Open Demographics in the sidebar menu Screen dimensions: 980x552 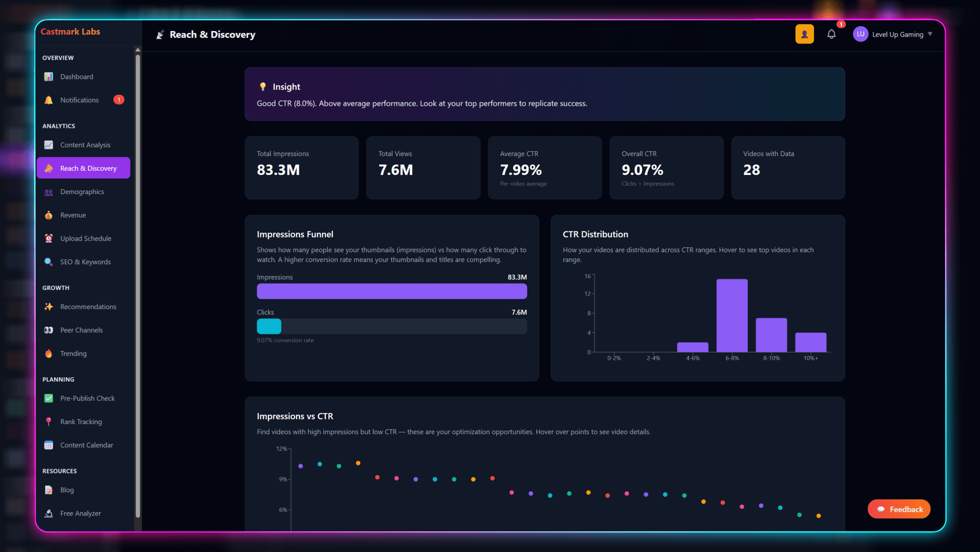point(82,192)
